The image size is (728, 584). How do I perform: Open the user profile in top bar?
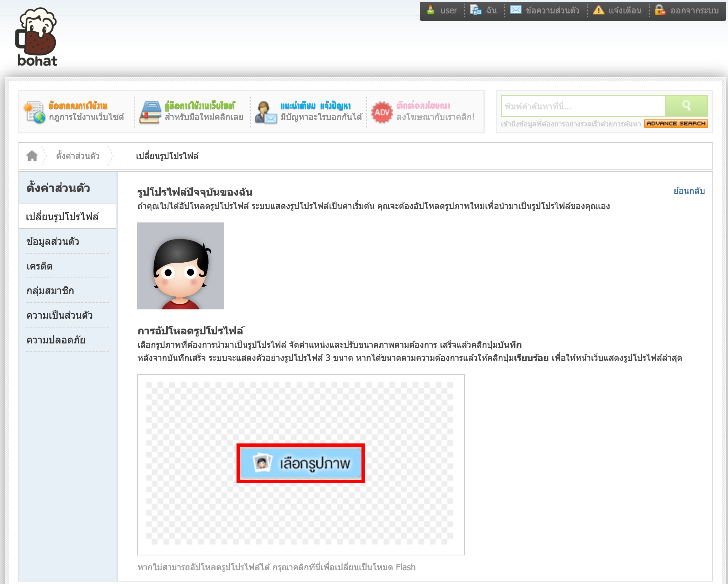click(448, 11)
